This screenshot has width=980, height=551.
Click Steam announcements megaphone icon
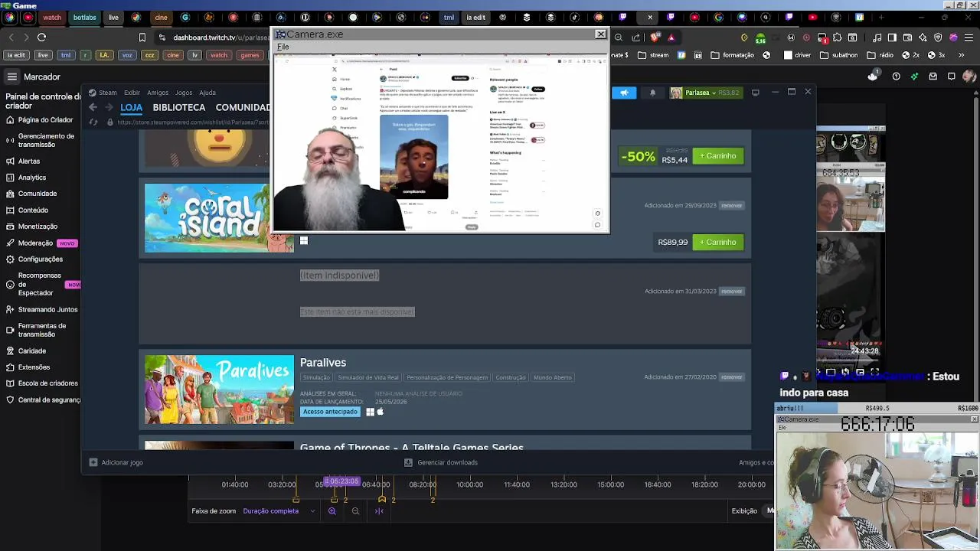[x=624, y=93]
